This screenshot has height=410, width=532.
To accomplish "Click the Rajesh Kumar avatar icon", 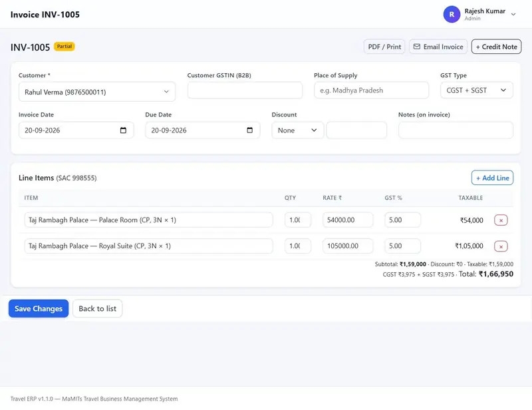I will click(452, 14).
